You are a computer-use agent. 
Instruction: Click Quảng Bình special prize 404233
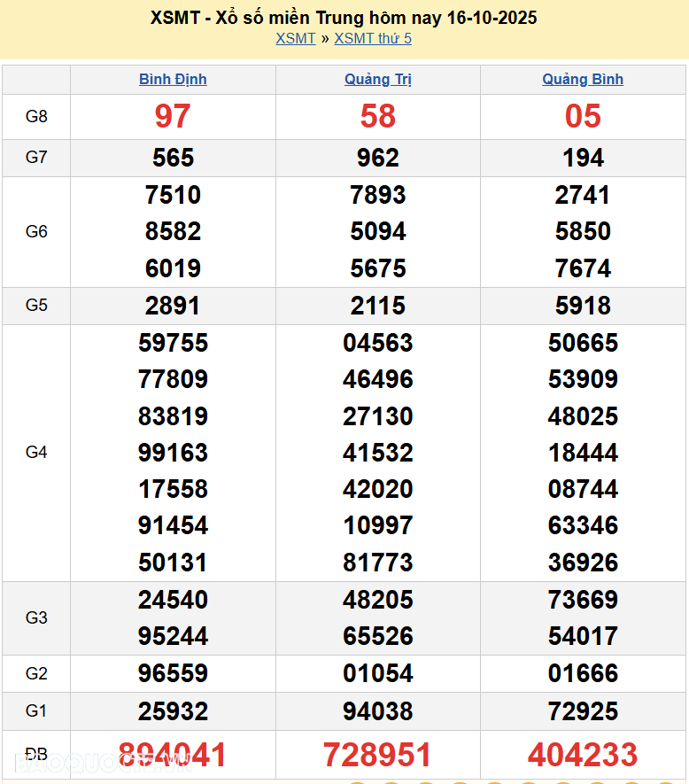(x=583, y=755)
